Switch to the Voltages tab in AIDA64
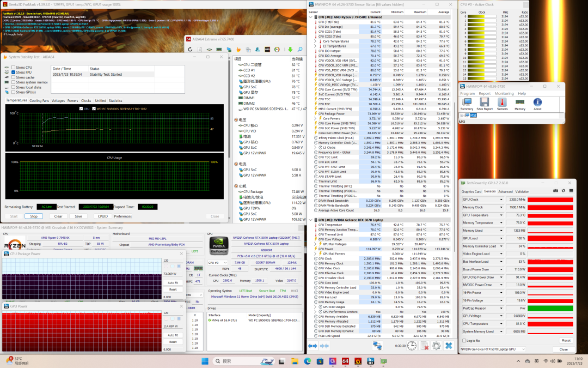 coord(58,101)
